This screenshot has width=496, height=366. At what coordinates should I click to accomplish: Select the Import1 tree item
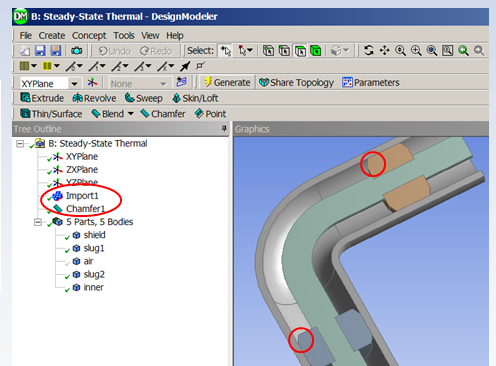click(82, 196)
